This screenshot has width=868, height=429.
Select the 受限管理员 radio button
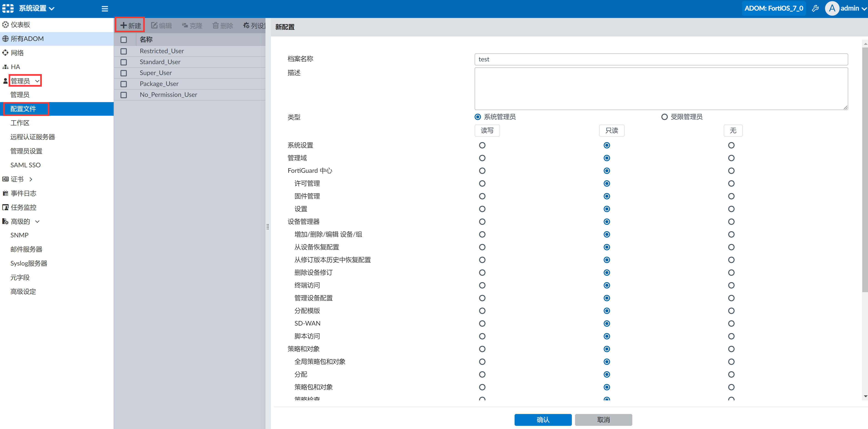click(664, 117)
